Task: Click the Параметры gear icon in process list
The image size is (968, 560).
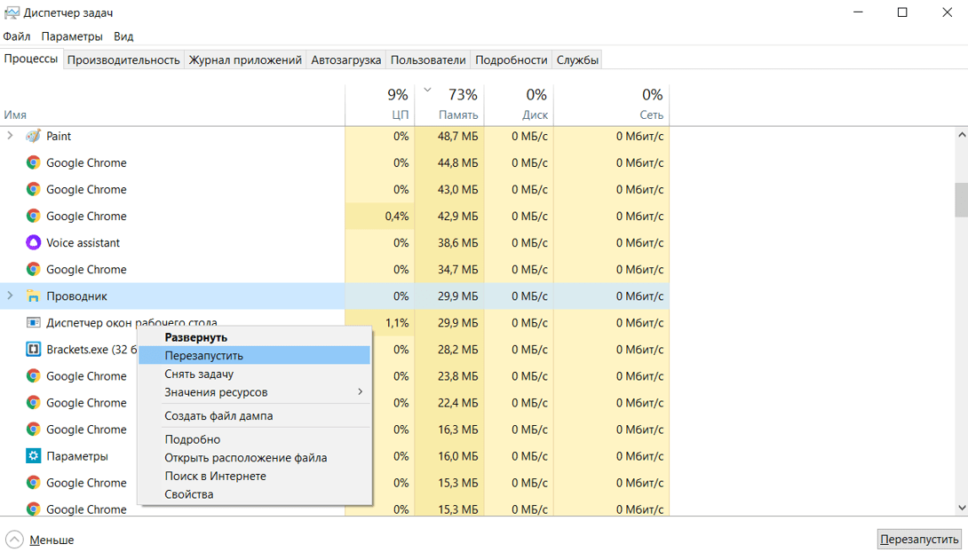Action: tap(33, 455)
